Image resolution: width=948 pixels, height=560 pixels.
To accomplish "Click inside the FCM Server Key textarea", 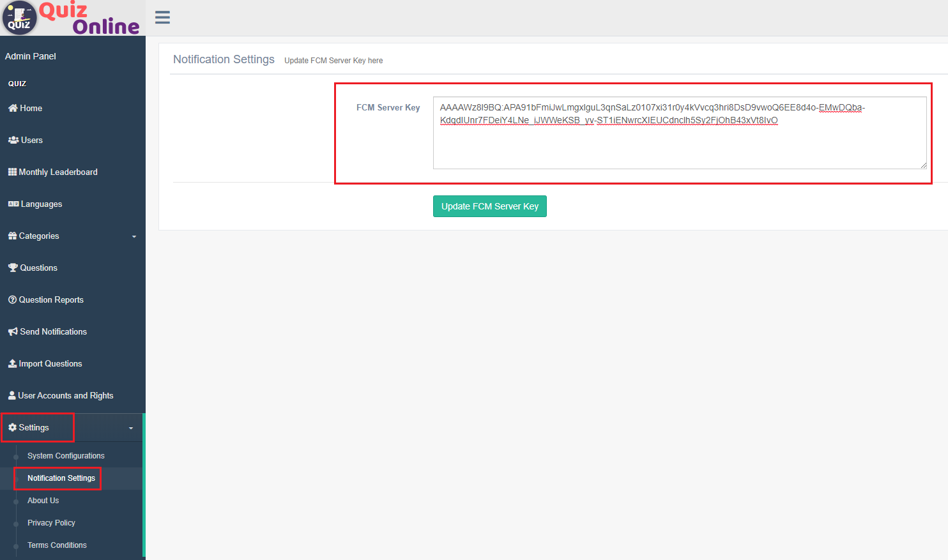I will click(680, 133).
